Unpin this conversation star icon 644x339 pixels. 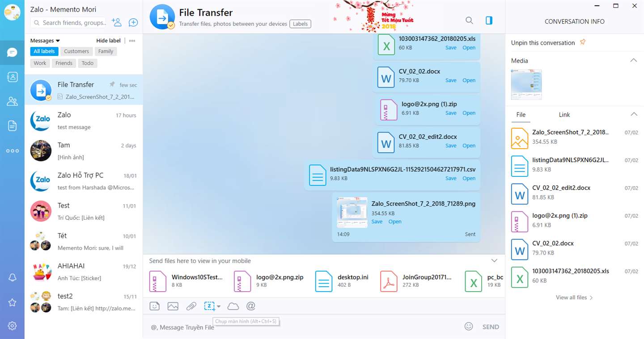click(x=582, y=42)
